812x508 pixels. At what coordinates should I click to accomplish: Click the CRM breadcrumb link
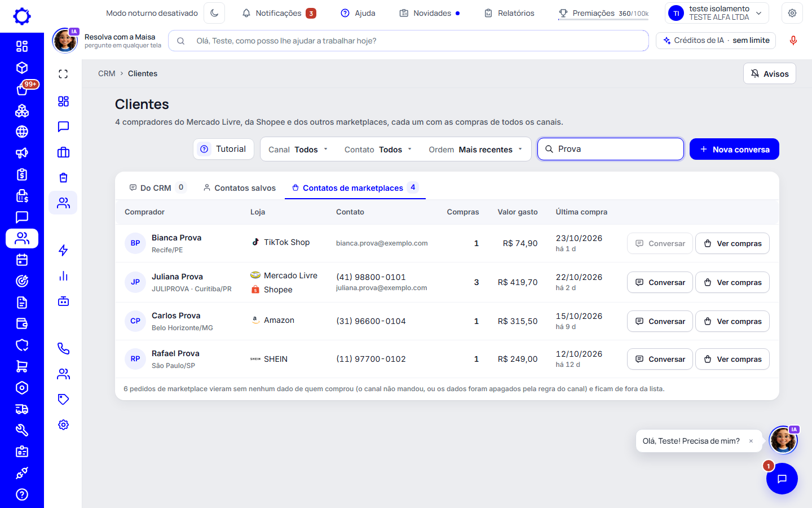[x=107, y=74]
